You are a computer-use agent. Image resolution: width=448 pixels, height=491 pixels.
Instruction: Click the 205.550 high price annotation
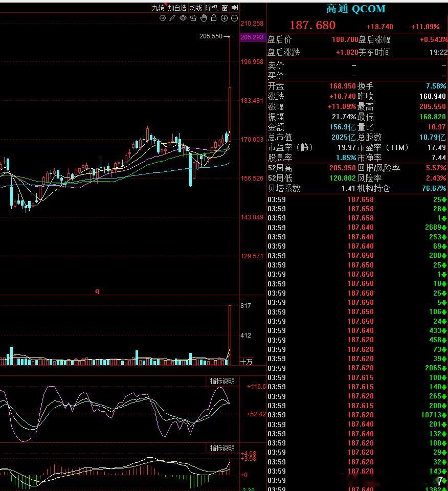pos(211,36)
